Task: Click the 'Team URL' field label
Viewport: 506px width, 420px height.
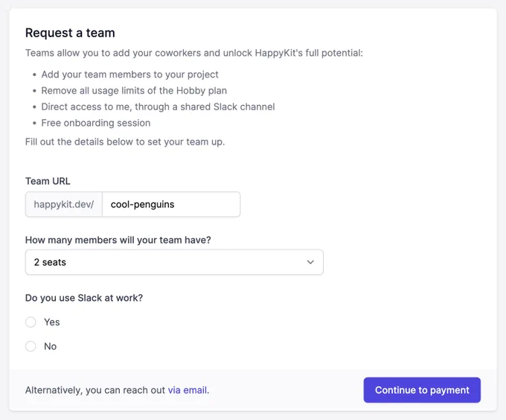Action: pyautogui.click(x=48, y=181)
